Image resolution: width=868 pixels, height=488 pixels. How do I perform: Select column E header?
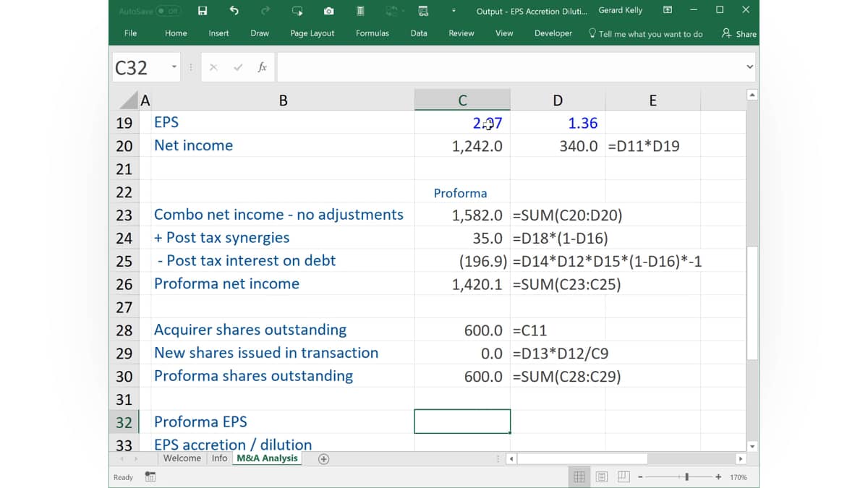point(652,100)
